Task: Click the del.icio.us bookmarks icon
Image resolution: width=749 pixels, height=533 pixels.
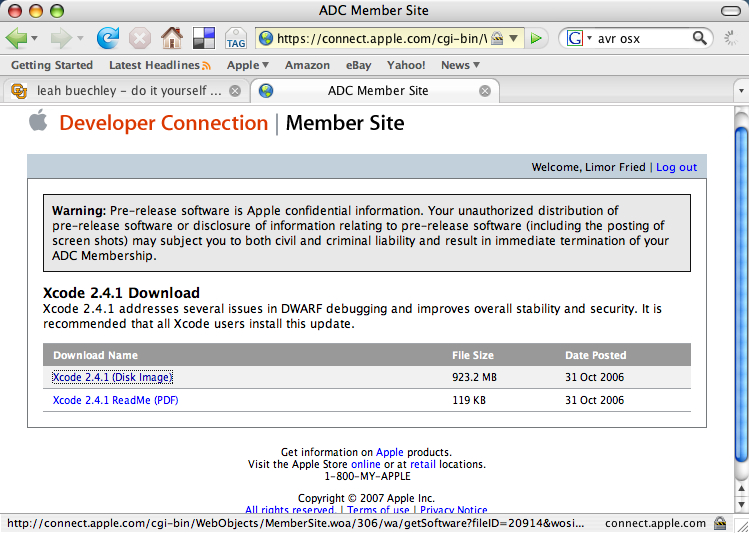Action: coord(204,39)
